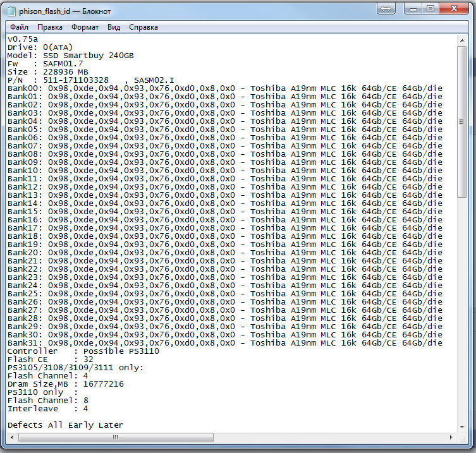Click the Bank04 row
The image size is (476, 453).
[x=225, y=121]
